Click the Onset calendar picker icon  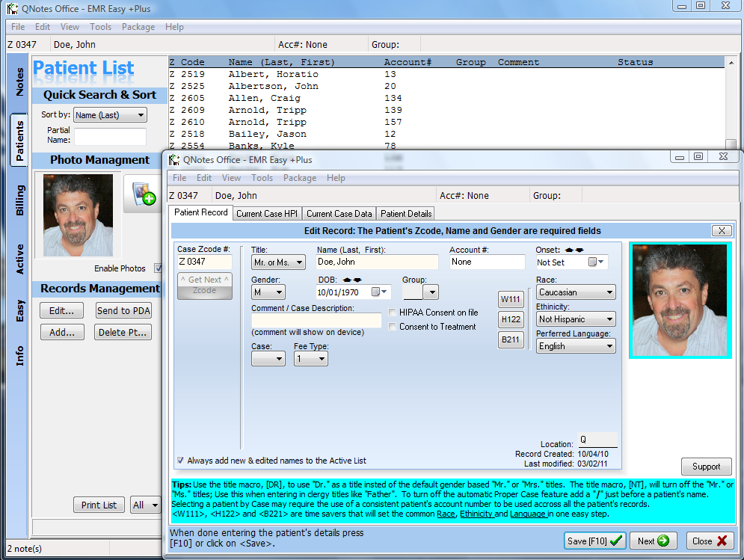pyautogui.click(x=595, y=262)
